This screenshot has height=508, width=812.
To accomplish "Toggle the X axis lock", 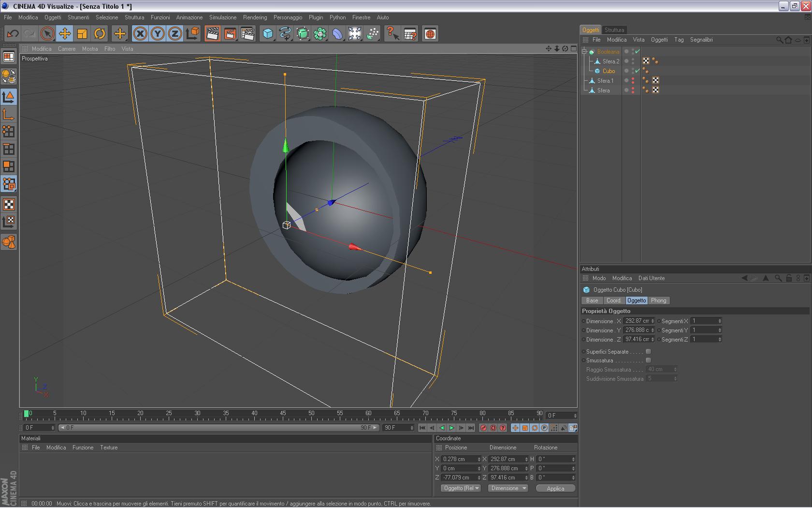I will point(140,34).
